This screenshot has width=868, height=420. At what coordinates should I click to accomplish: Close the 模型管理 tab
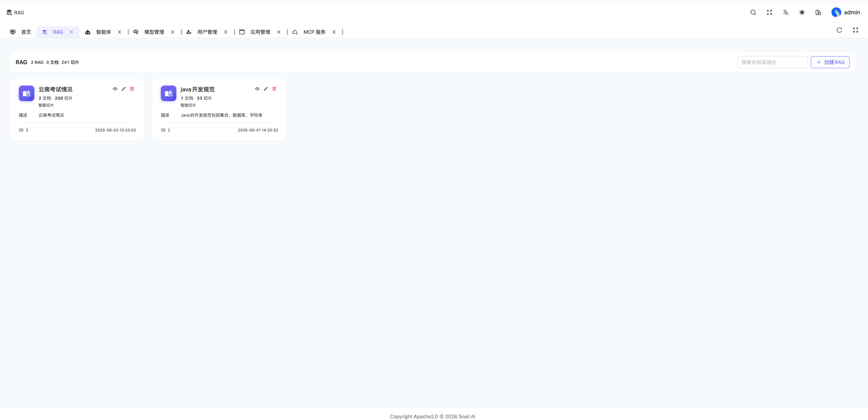point(173,32)
